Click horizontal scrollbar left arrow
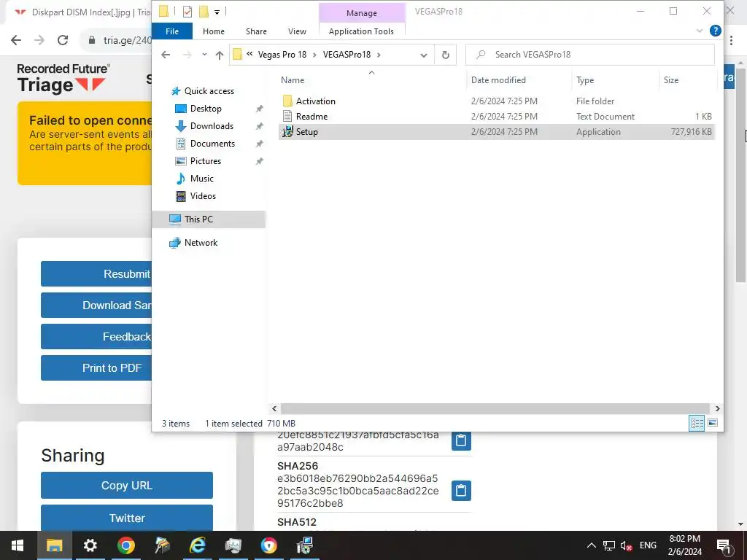This screenshot has width=747, height=560. click(x=274, y=408)
